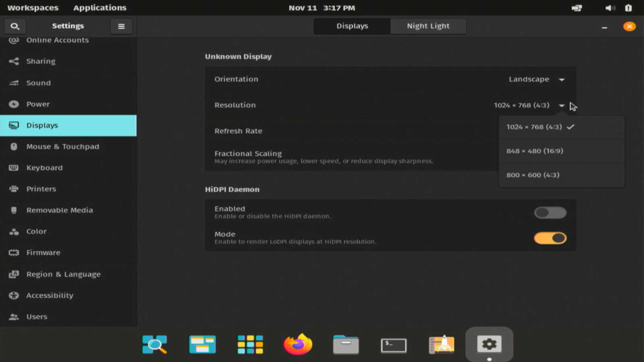Open Color settings panel
This screenshot has width=644, height=362.
click(68, 231)
